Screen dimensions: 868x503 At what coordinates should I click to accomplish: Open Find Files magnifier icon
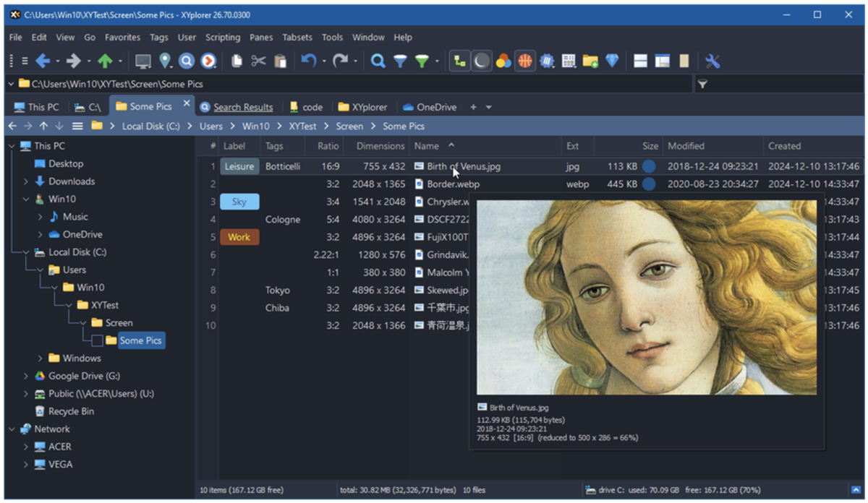point(378,61)
